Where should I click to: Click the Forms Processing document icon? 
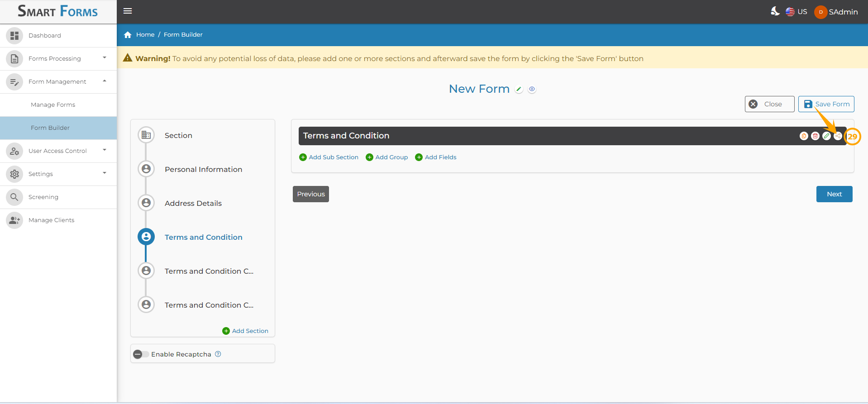pos(14,58)
